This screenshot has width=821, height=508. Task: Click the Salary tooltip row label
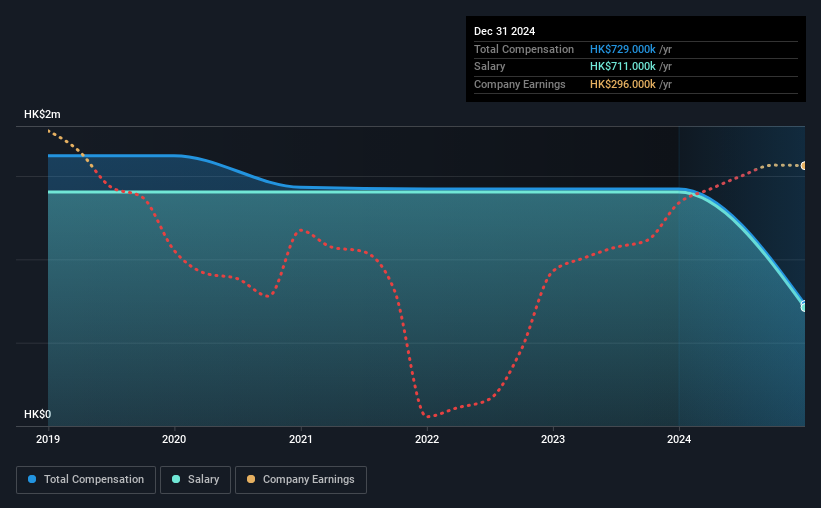(x=490, y=67)
